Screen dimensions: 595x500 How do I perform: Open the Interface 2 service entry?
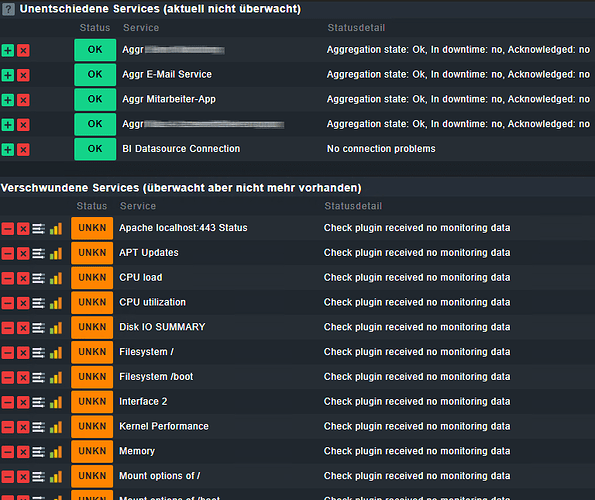pos(143,401)
